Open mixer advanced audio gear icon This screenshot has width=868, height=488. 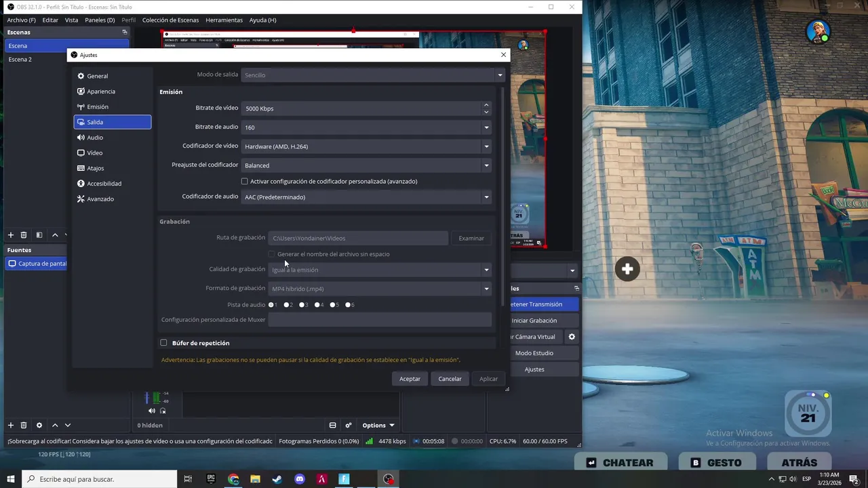(x=349, y=425)
